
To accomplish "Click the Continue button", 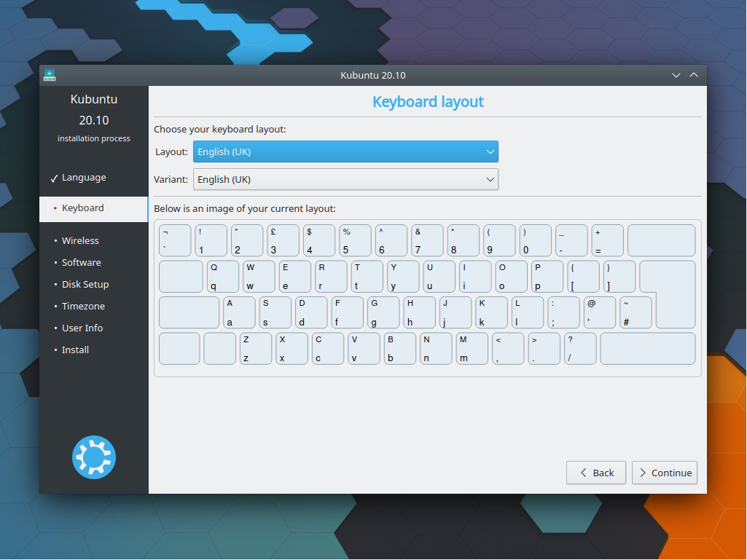I will pyautogui.click(x=665, y=473).
